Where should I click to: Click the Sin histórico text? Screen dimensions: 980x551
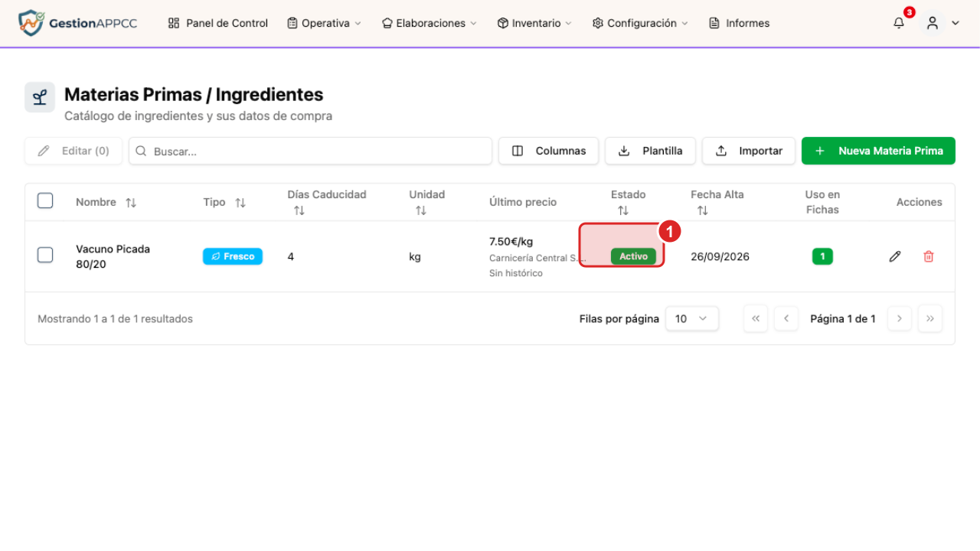pos(516,273)
